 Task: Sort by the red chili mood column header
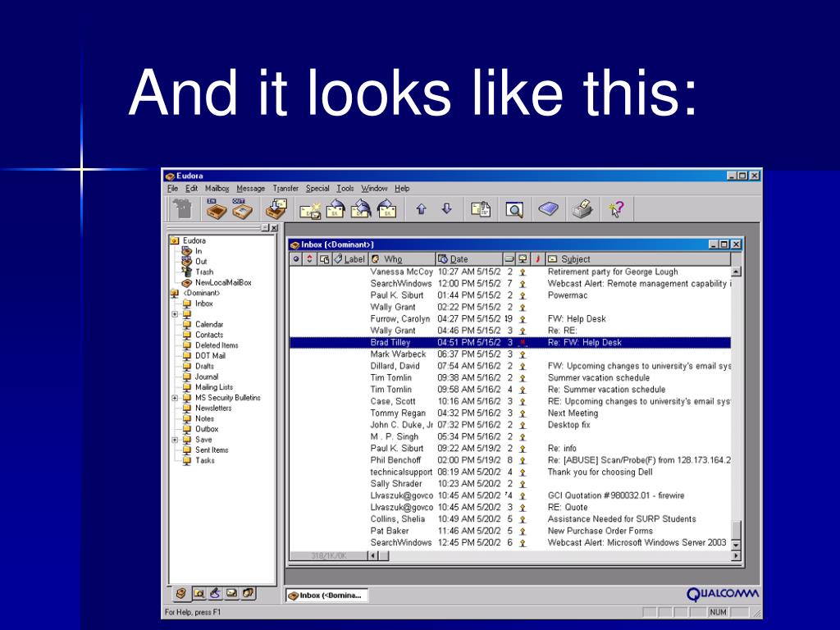click(537, 259)
